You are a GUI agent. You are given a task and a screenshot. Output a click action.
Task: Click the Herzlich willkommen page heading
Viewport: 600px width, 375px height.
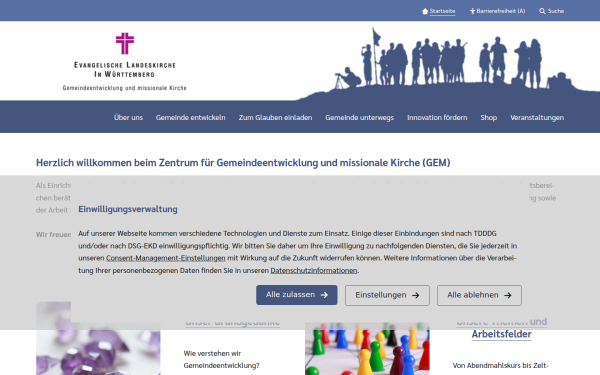243,163
